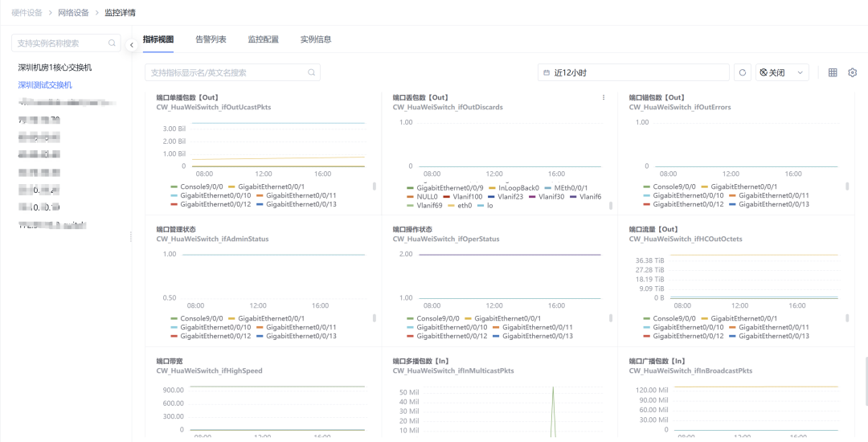868x442 pixels.
Task: Select instance 深圳测试交换机
Action: (x=45, y=85)
